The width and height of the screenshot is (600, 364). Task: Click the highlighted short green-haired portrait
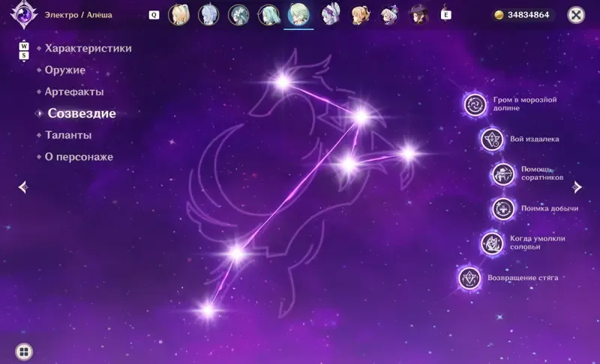298,14
